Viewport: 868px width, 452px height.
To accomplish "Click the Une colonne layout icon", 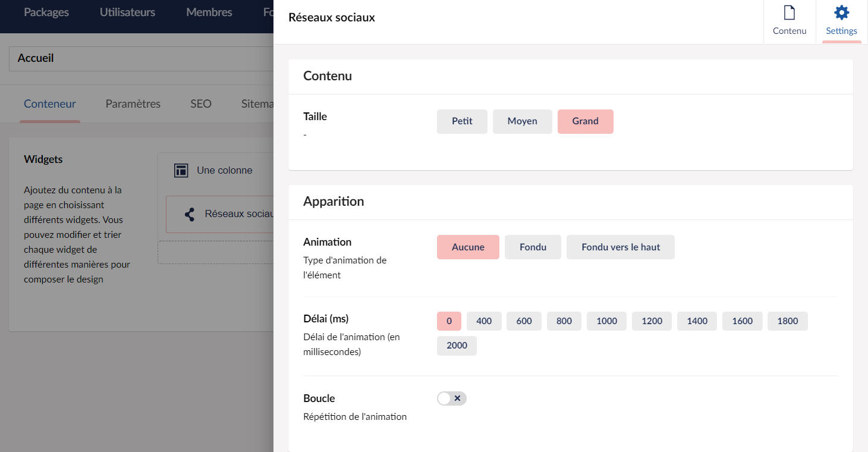I will coord(181,171).
